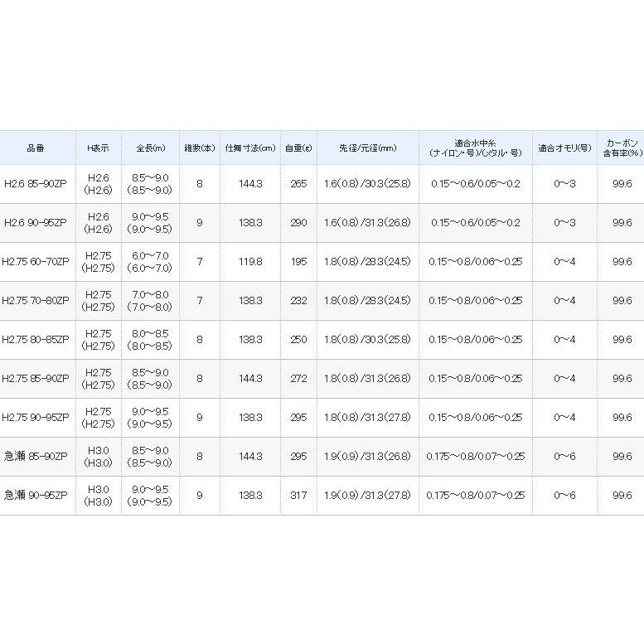Viewport: 644px width, 644px height.
Task: Select the H2.75 80-85ZP model name
Action: [36, 340]
